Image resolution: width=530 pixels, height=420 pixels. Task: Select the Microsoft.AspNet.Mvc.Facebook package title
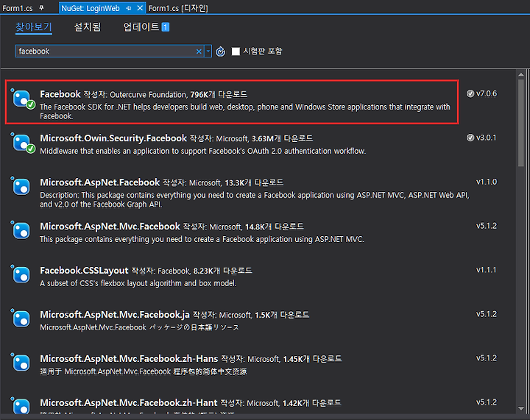coord(110,227)
